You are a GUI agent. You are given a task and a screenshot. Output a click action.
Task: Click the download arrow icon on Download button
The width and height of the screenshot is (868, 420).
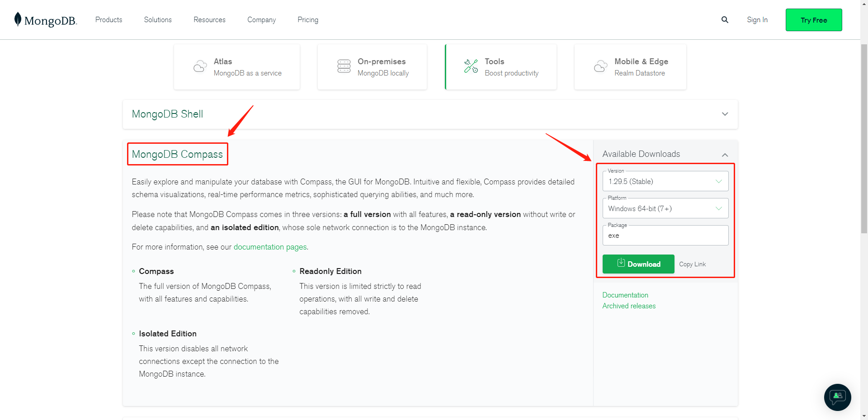pyautogui.click(x=621, y=263)
